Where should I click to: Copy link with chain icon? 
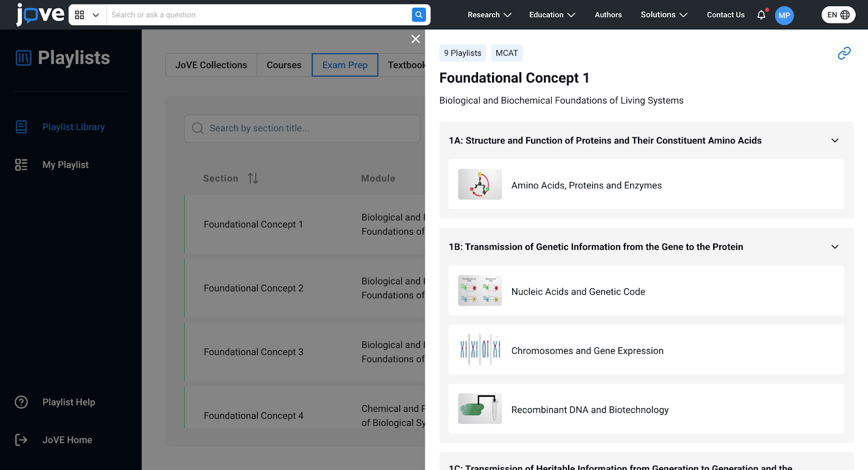(x=844, y=53)
